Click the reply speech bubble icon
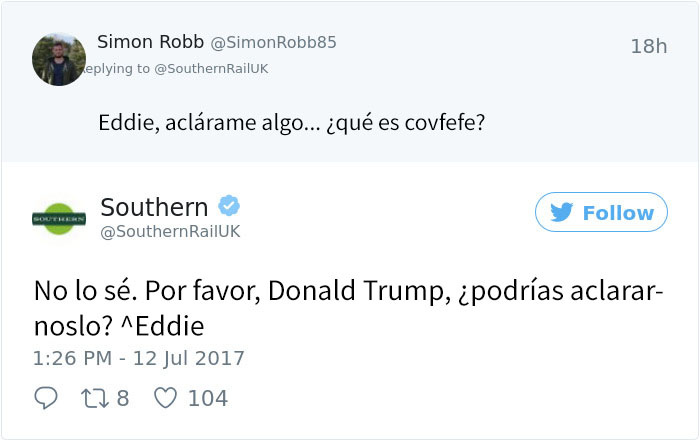This screenshot has height=441, width=700. pos(46,398)
